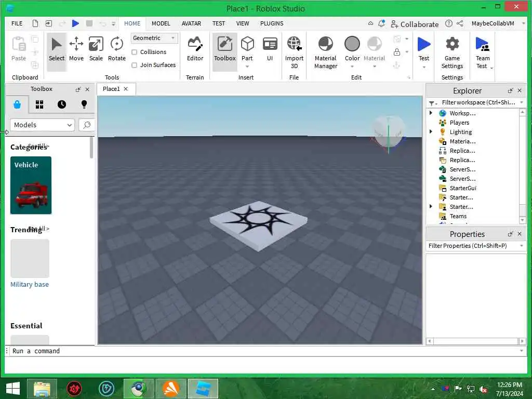This screenshot has height=399, width=532.
Task: Open Filter Properties dropdown arrow
Action: pyautogui.click(x=522, y=246)
